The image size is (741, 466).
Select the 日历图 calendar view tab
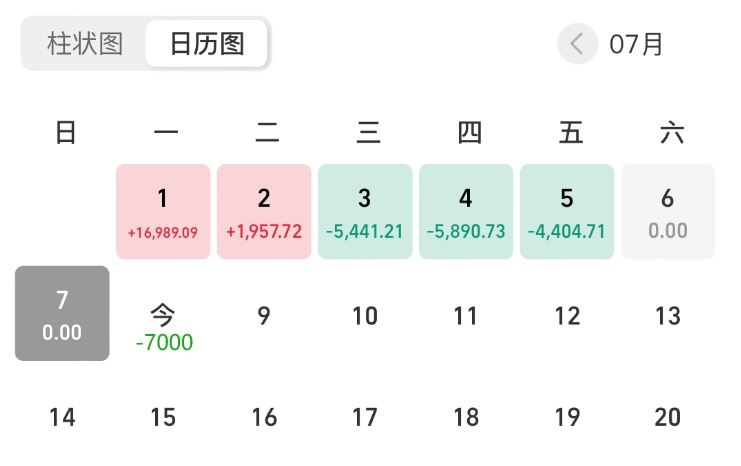pos(207,44)
